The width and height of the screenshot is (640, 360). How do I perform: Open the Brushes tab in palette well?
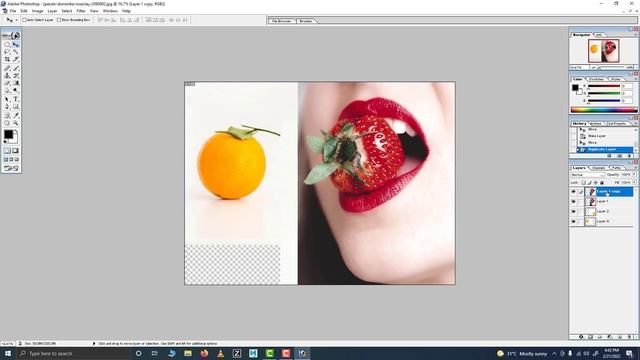(x=306, y=21)
